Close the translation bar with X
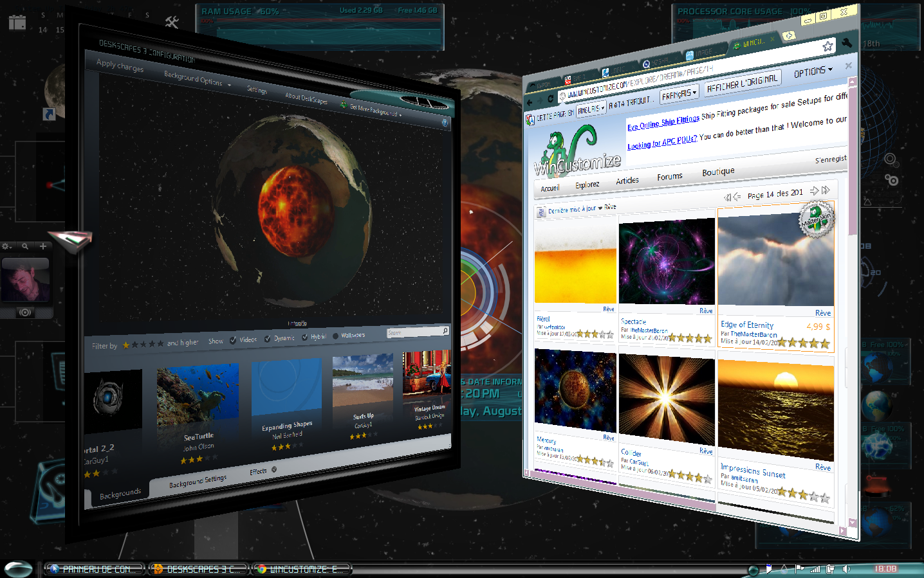Screen dimensions: 924x578 (x=848, y=66)
